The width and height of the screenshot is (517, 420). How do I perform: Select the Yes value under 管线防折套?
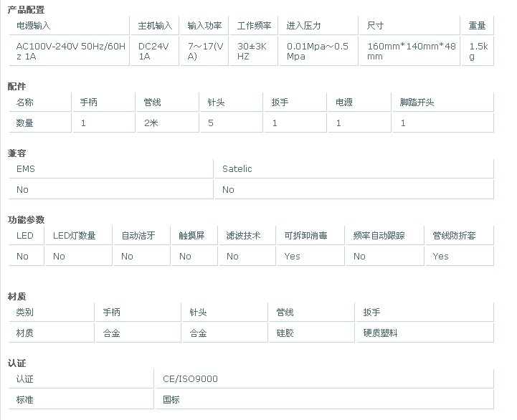(440, 257)
